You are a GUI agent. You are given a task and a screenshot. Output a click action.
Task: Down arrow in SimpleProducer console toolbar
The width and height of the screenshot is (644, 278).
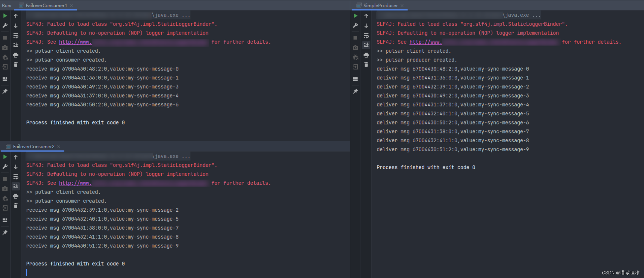point(366,25)
